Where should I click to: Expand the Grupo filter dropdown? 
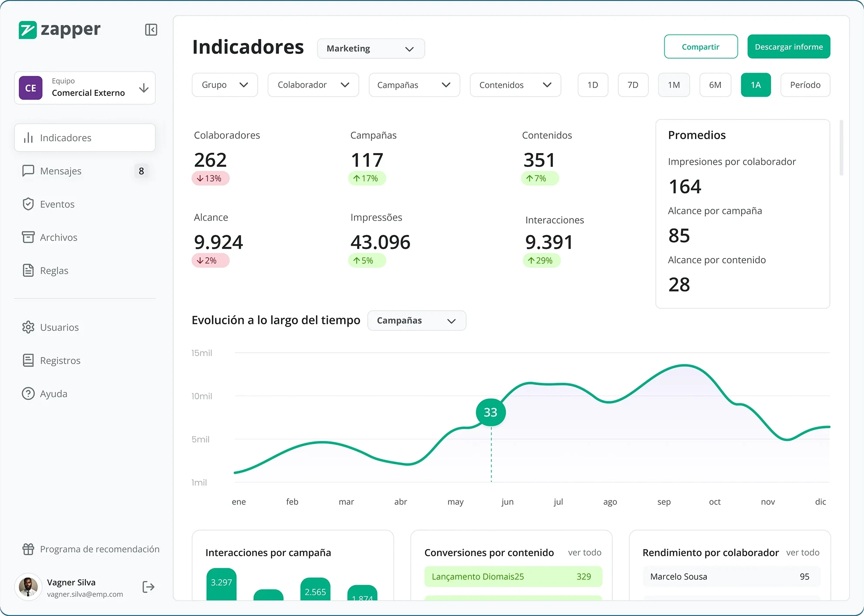[x=225, y=85]
